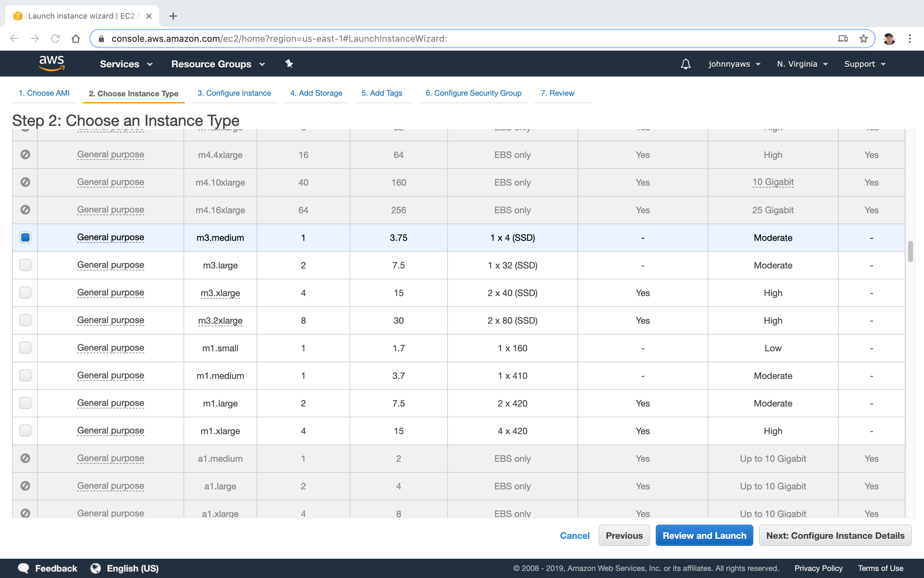
Task: Click the Cancel link
Action: point(575,536)
